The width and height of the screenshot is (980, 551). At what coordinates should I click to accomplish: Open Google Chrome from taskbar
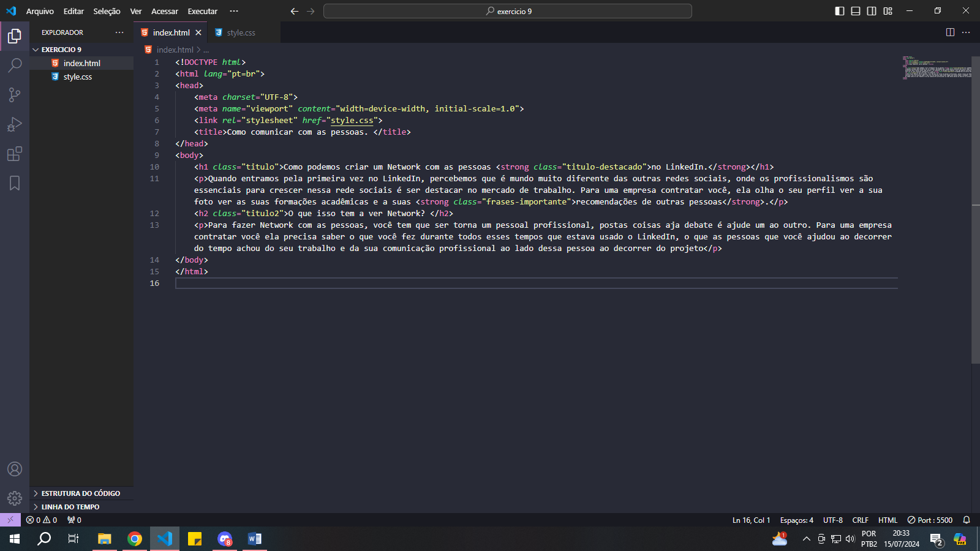tap(135, 539)
